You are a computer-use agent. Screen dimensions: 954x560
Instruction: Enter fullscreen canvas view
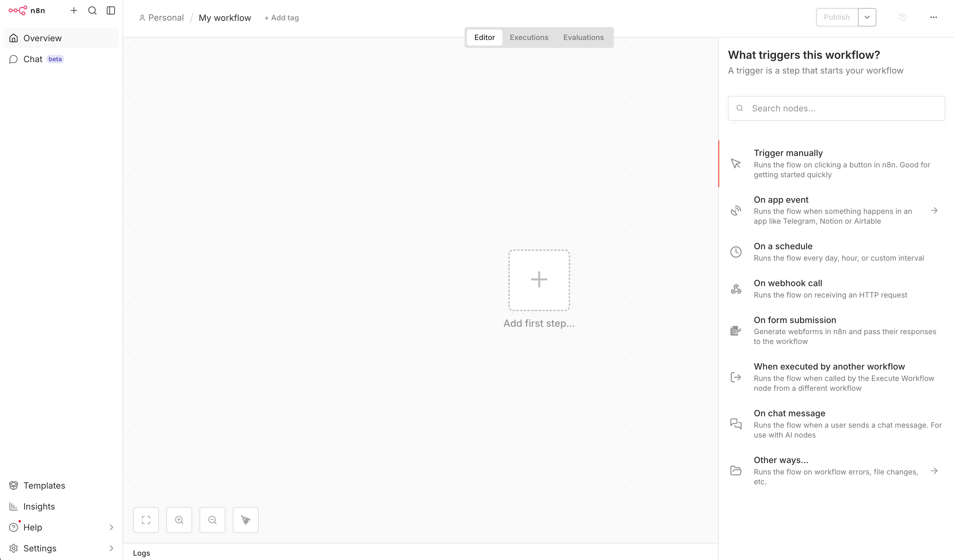146,519
